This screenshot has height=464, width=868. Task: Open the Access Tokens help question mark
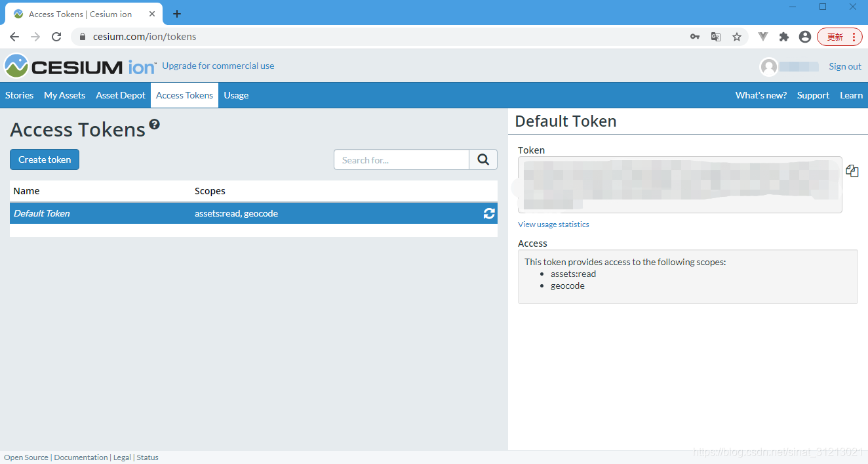tap(154, 124)
